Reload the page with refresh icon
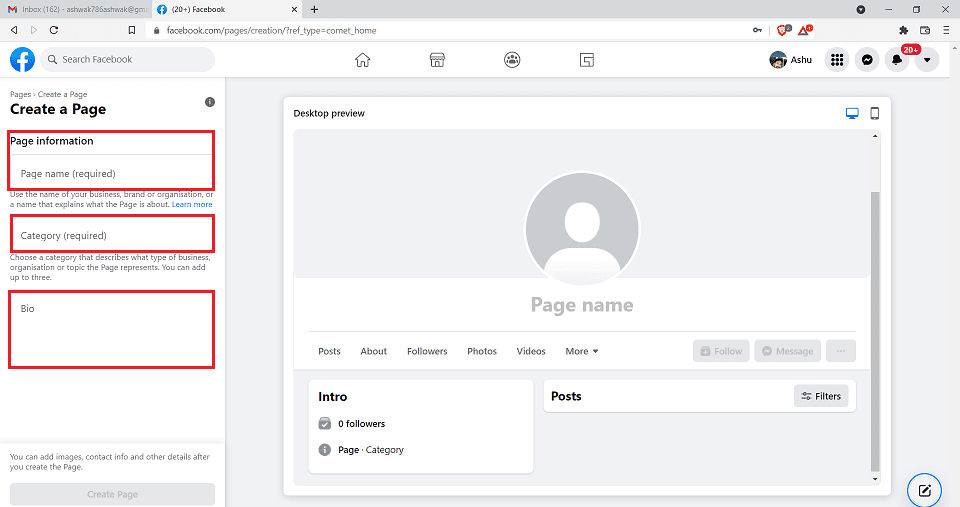 54,30
